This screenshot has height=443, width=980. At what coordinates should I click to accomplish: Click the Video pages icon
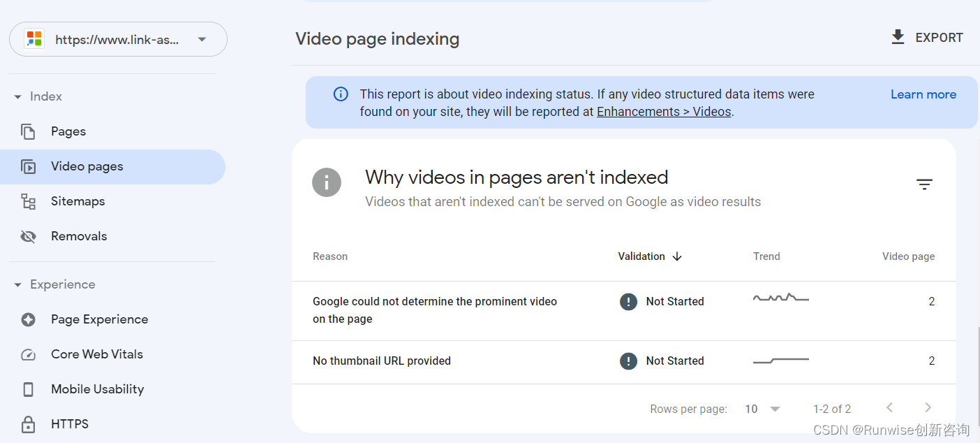tap(28, 166)
